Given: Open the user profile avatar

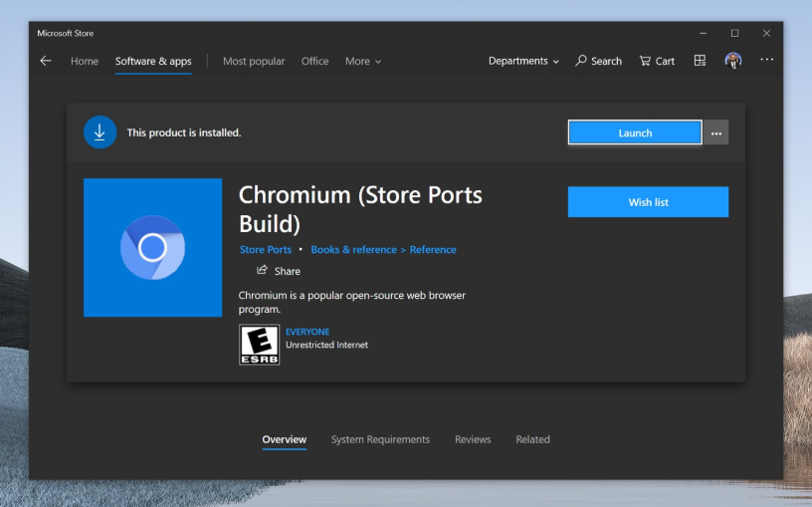Looking at the screenshot, I should point(732,61).
